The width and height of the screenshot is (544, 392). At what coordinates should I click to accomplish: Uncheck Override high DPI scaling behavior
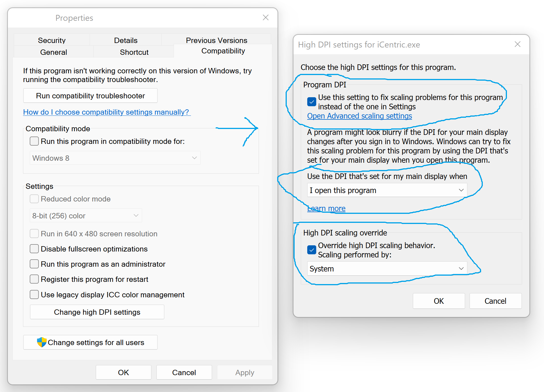point(311,250)
